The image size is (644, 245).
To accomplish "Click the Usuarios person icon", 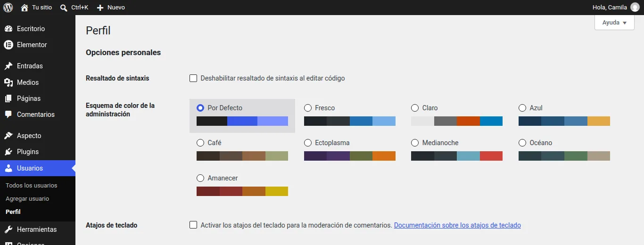I will coord(8,168).
